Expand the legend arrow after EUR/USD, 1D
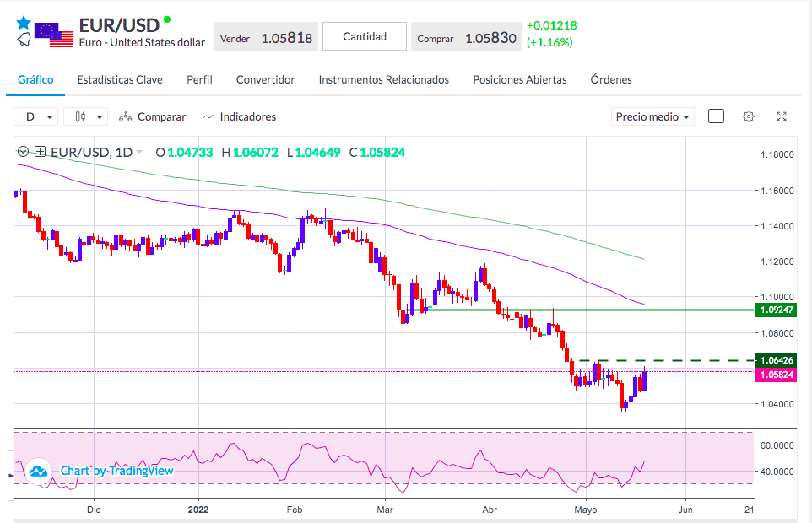812x523 pixels. 138,152
